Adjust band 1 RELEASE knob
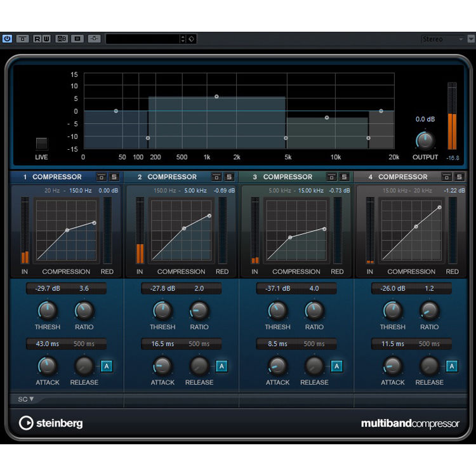Screen dimensions: 476x476 coord(84,366)
